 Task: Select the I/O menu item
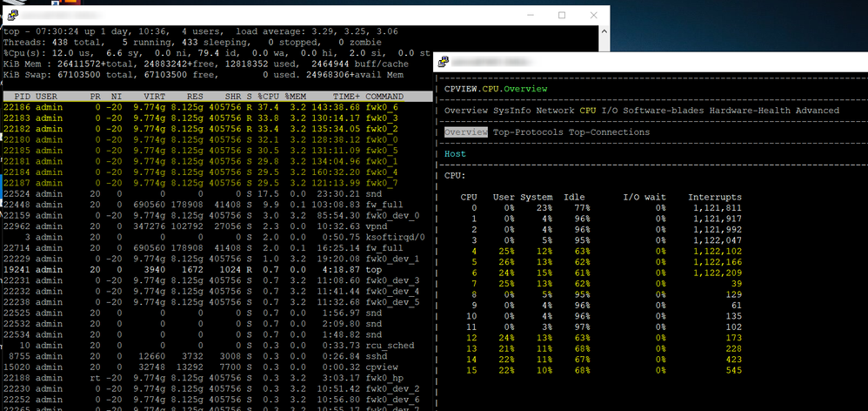point(610,111)
